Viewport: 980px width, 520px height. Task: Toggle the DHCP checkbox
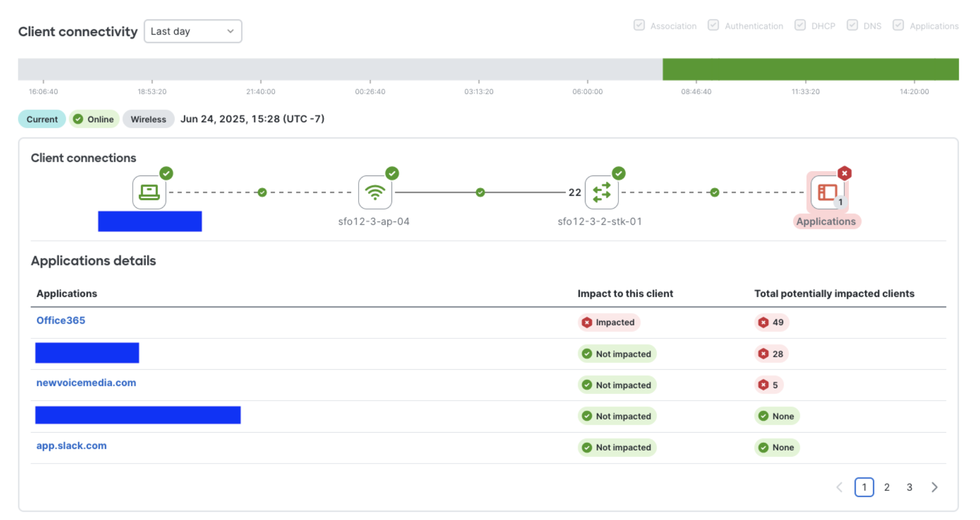[x=800, y=25]
